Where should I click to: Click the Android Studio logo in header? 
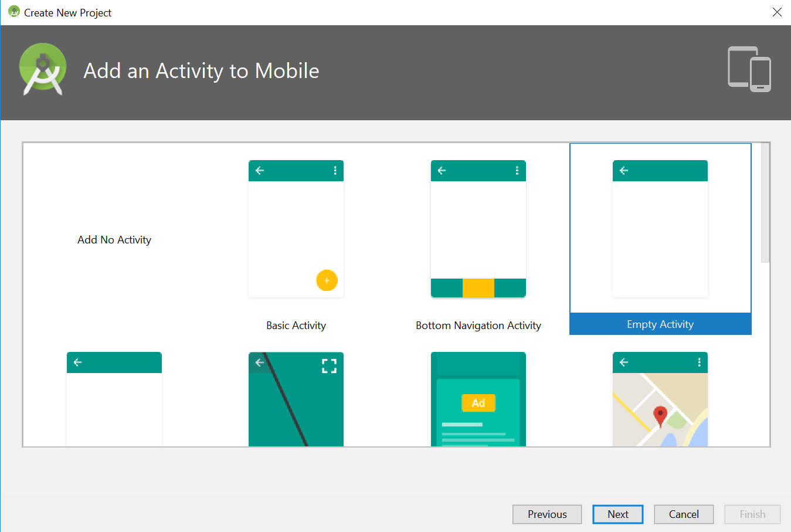tap(43, 69)
